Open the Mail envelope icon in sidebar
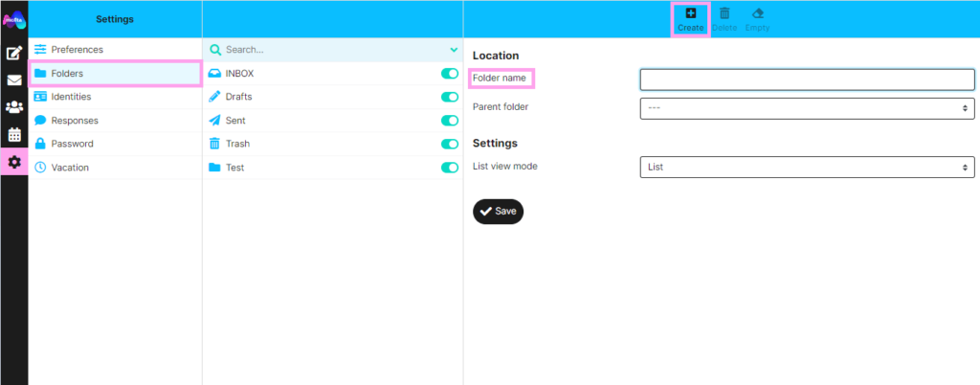Image resolution: width=980 pixels, height=385 pixels. click(x=14, y=80)
